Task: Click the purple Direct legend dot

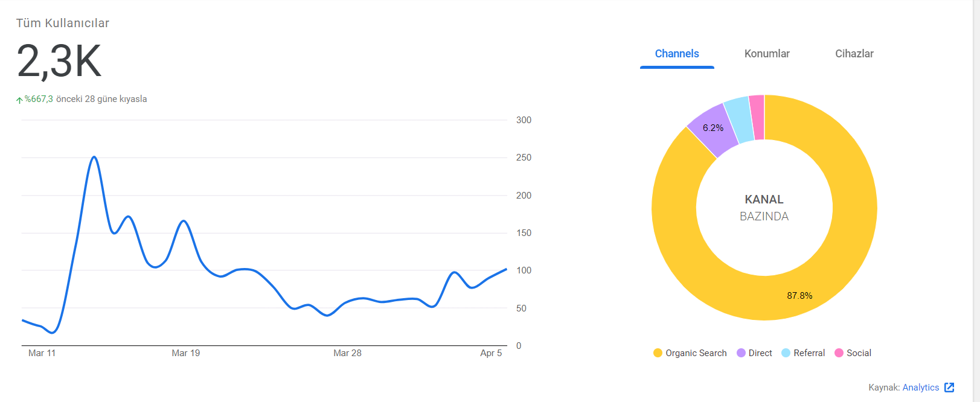Action: click(x=741, y=353)
